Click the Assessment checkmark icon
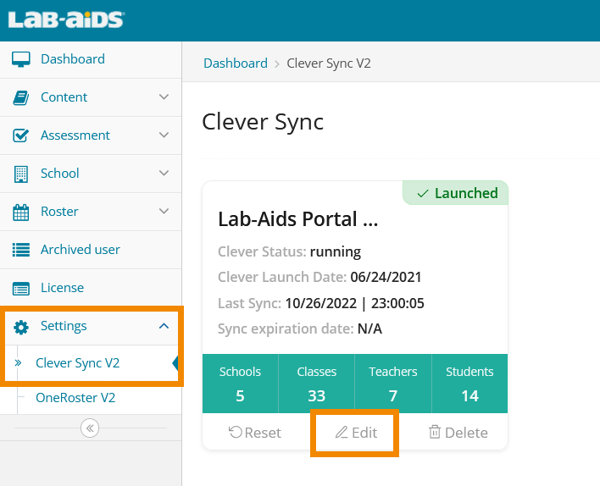 point(20,136)
